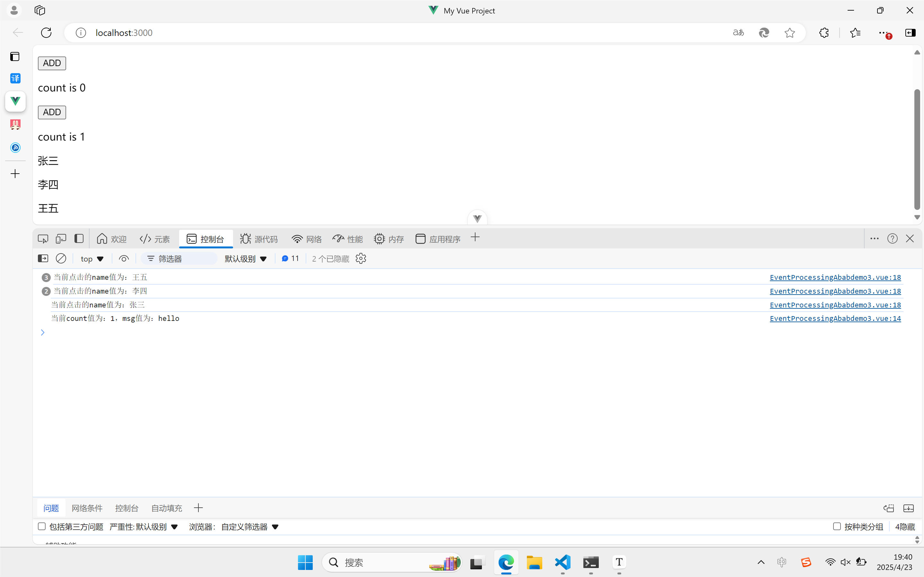Open EventProcessingAbabdemo3.vue:14 source link

(835, 318)
